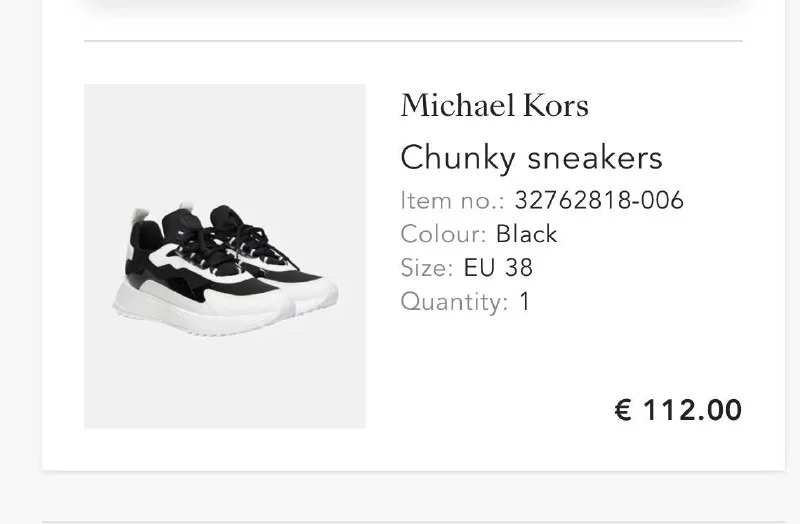The width and height of the screenshot is (800, 524).
Task: Click the black laces on the sneaker
Action: tap(215, 238)
